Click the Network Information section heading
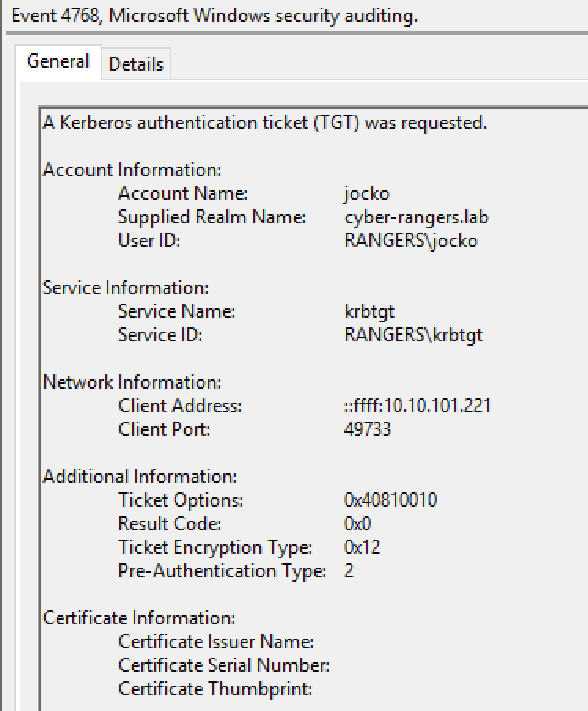588x711 pixels. (132, 382)
